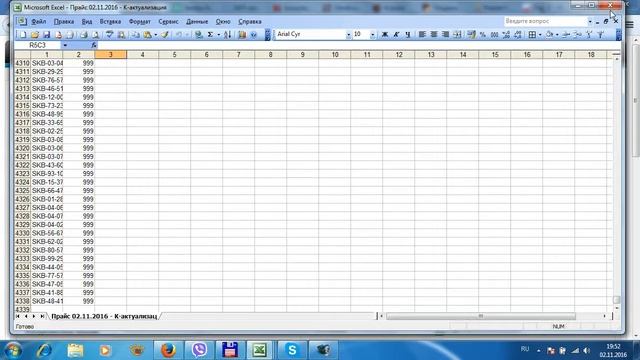The width and height of the screenshot is (640, 360).
Task: Click the RU language indicator in the tray
Action: [x=525, y=349]
